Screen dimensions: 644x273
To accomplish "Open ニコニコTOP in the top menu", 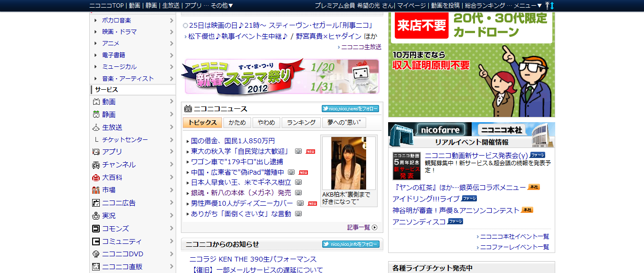I will pos(106,5).
